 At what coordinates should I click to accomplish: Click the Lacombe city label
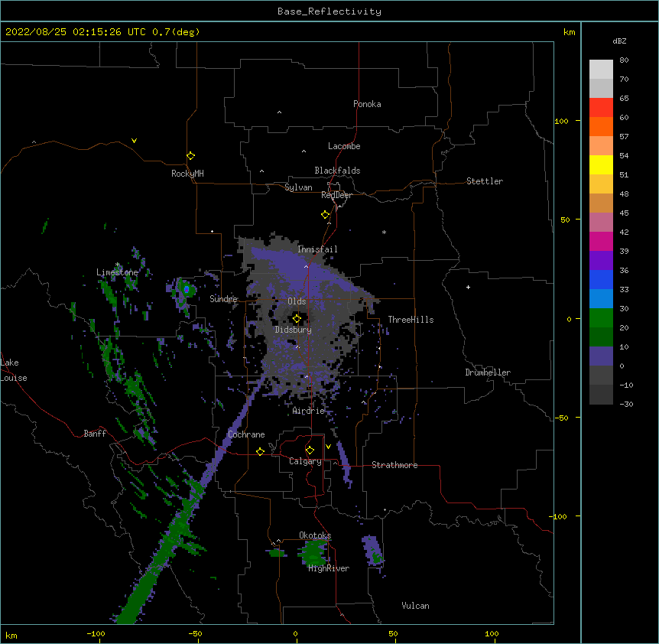[344, 146]
